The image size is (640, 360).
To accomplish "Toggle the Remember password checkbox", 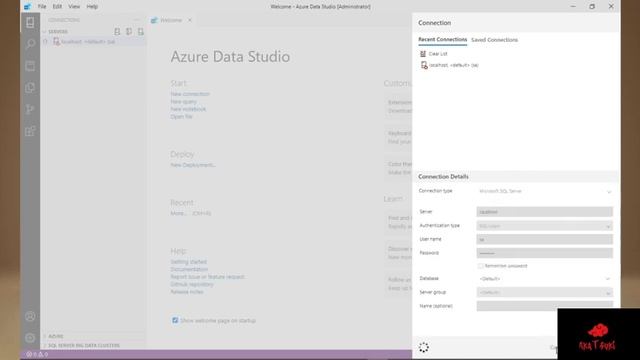I will tap(480, 266).
